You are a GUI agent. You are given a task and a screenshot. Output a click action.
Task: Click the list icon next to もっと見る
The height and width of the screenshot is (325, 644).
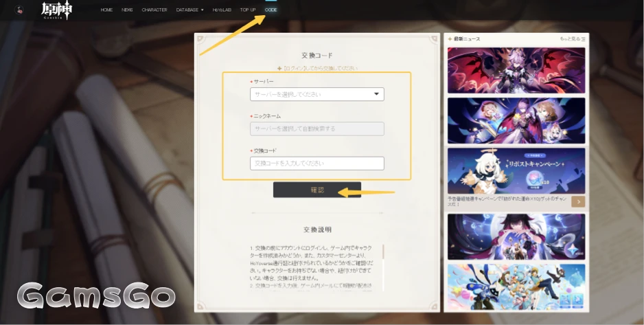coord(583,39)
